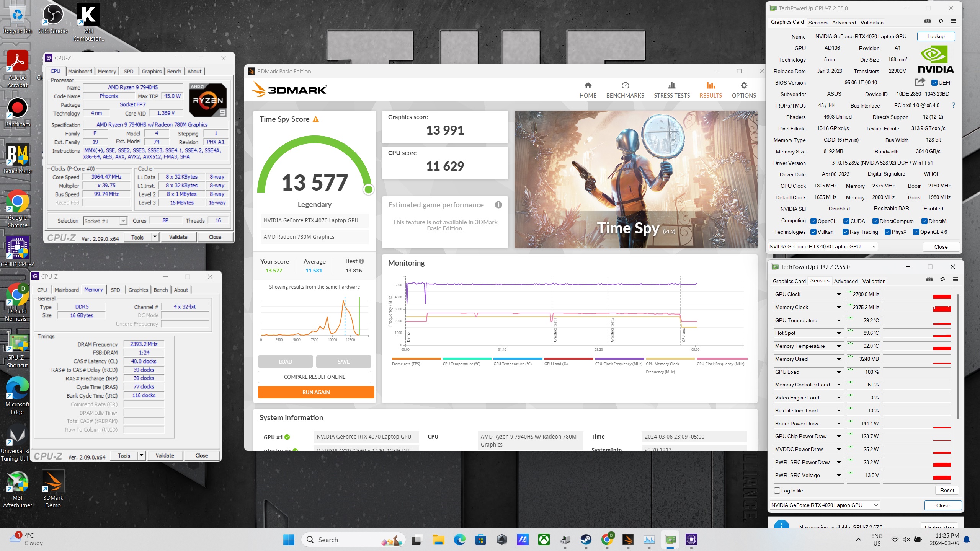Viewport: 980px width, 551px height.
Task: Click RUN AGAIN in 3DMark
Action: pyautogui.click(x=316, y=392)
